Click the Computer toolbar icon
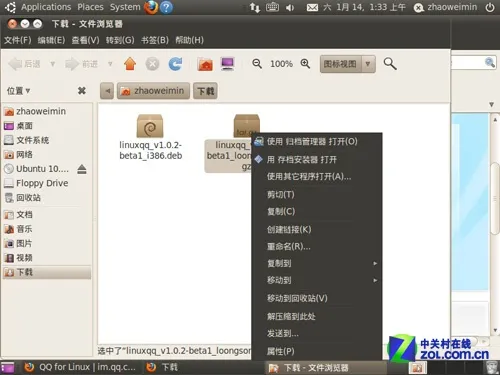500x375 pixels. point(228,64)
